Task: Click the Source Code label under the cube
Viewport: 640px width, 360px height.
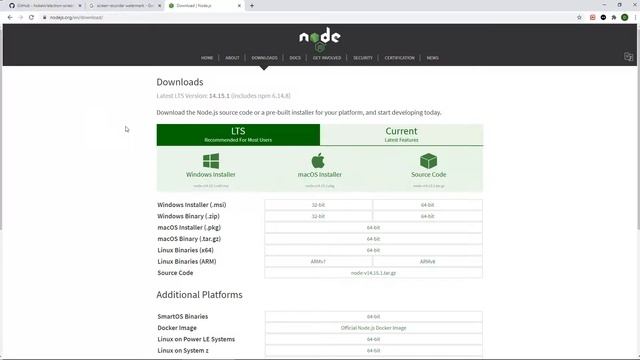Action: pyautogui.click(x=429, y=174)
